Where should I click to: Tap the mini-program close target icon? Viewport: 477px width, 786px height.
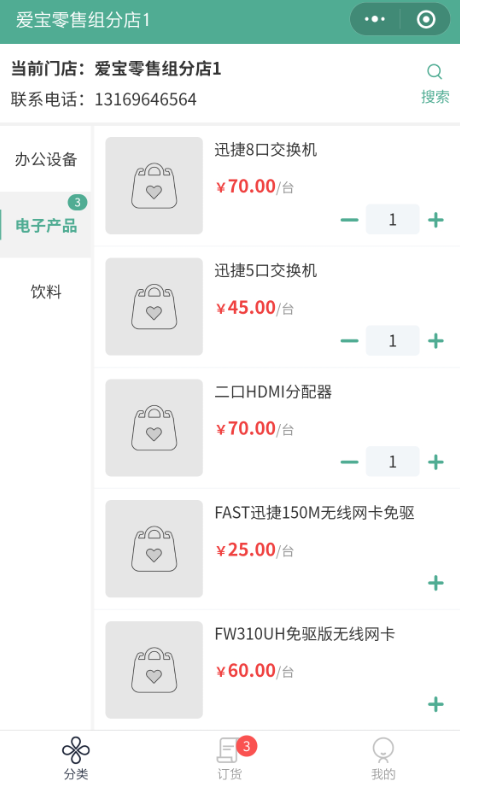pyautogui.click(x=426, y=20)
